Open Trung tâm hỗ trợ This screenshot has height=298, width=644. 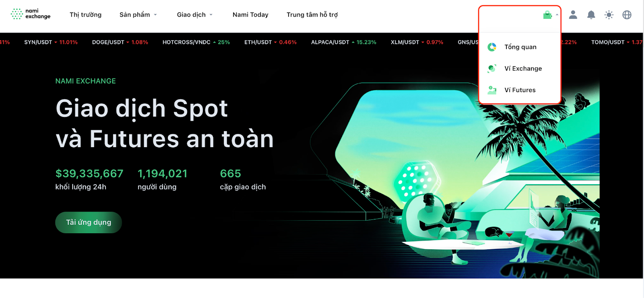pos(312,14)
